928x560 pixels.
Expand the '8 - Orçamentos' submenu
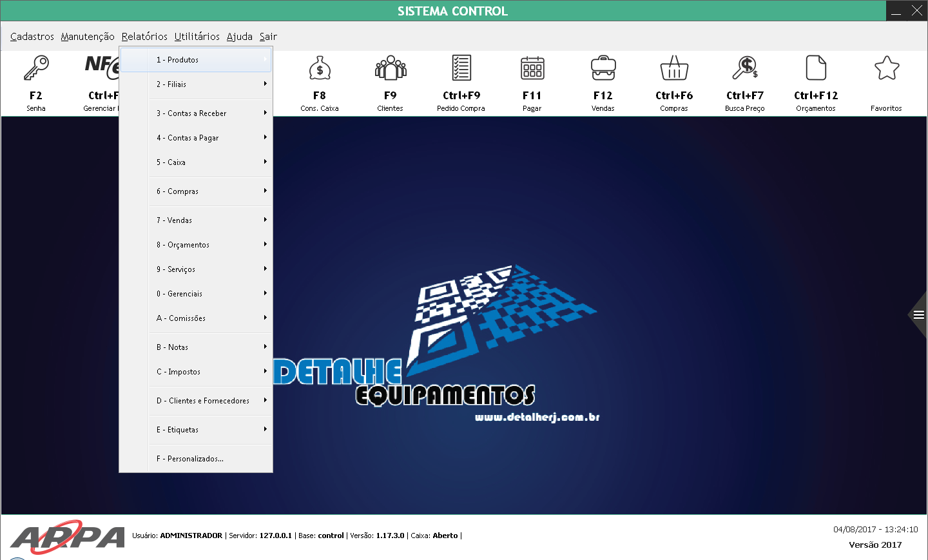pos(196,245)
